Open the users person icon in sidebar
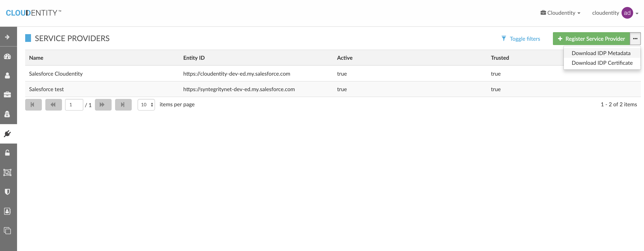 pos(8,76)
